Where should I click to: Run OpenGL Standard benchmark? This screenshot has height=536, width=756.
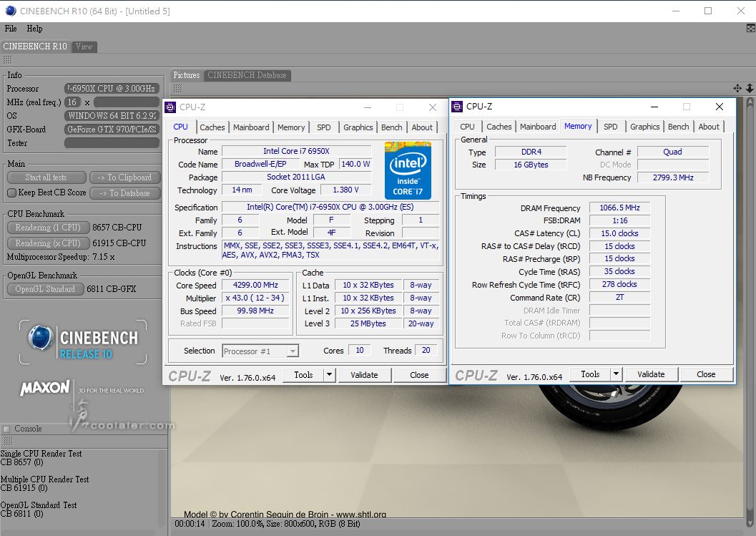point(46,289)
